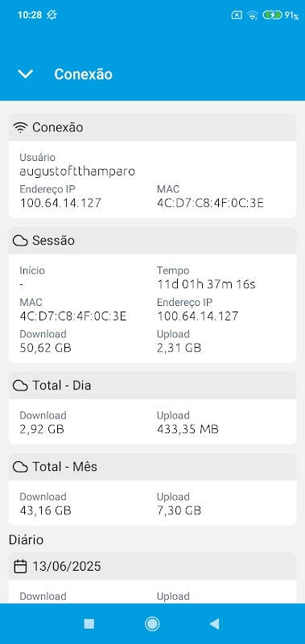Tap the cloud icon next to Total - Mês
305x644 pixels.
coord(20,467)
